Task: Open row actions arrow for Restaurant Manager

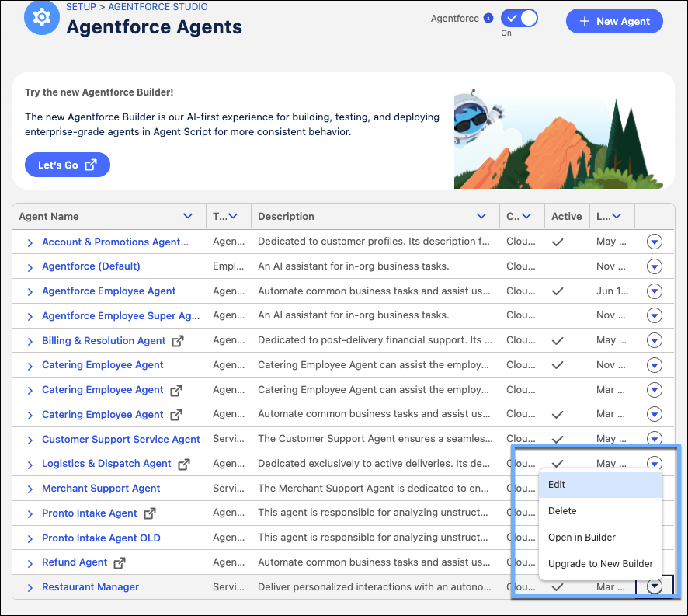Action: 654,586
